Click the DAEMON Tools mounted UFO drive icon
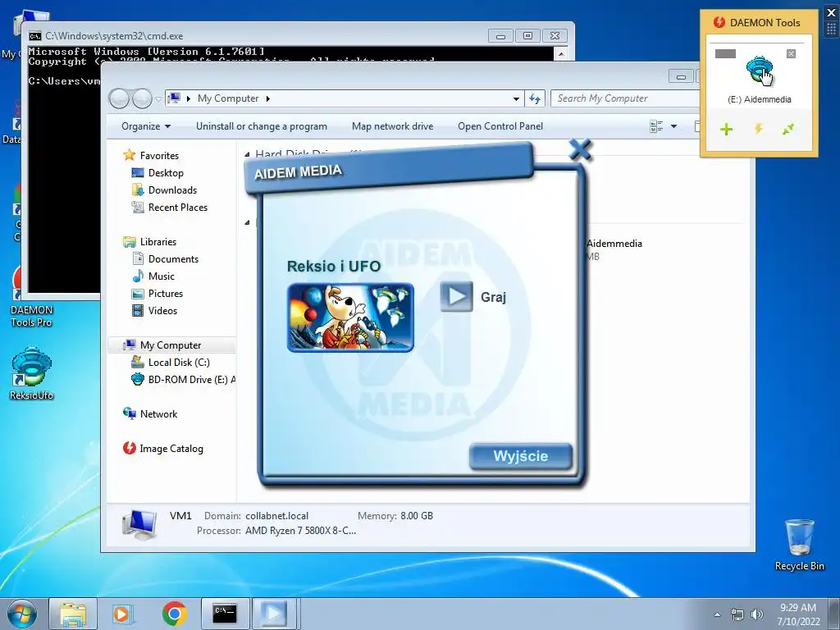Image resolution: width=840 pixels, height=630 pixels. click(x=759, y=70)
